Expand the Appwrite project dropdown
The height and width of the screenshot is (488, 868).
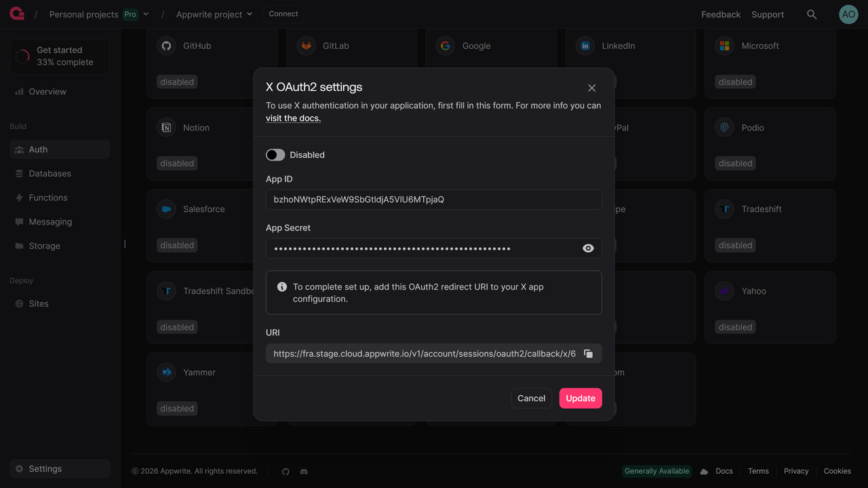250,14
